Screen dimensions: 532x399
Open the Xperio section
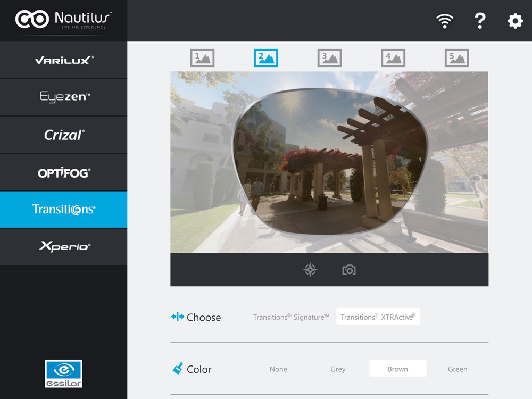64,247
